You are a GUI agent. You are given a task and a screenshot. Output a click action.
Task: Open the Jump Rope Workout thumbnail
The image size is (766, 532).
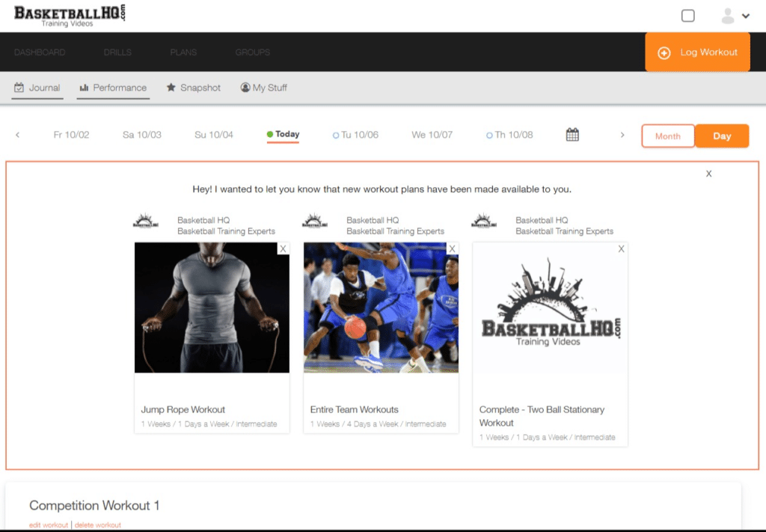pos(212,308)
